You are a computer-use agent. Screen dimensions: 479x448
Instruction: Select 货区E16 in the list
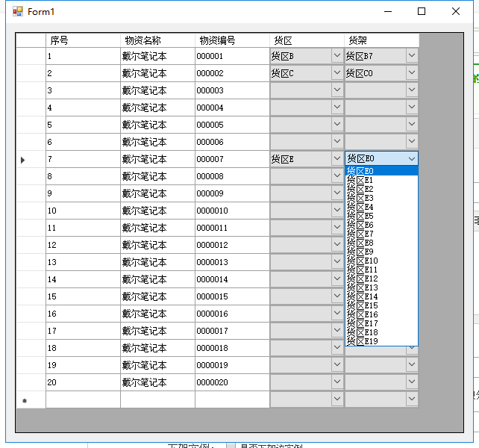(381, 314)
